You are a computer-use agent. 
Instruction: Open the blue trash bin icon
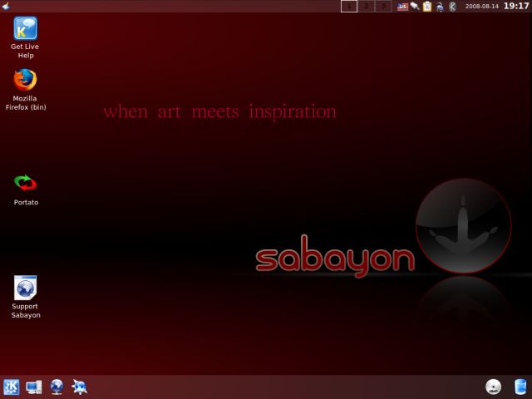(x=520, y=387)
